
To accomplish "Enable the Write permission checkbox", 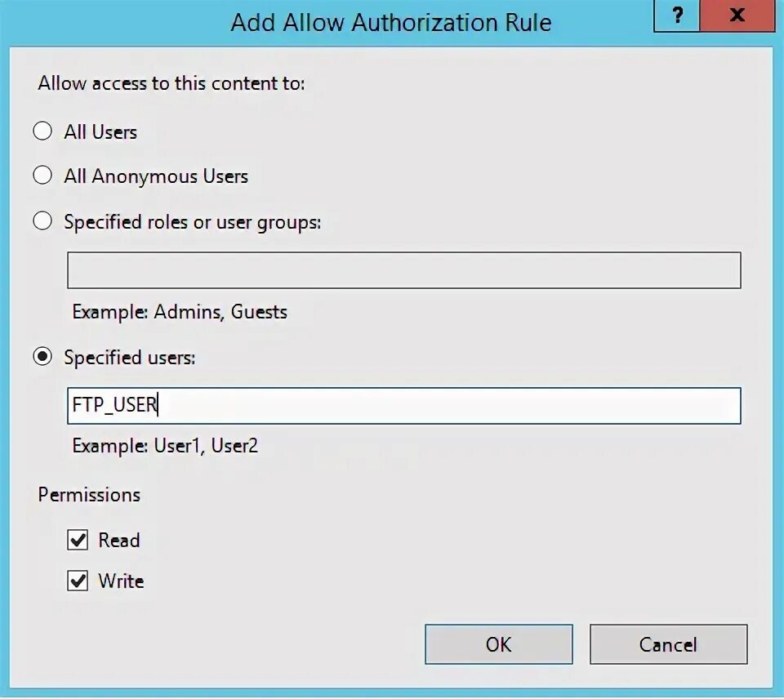I will [x=78, y=581].
